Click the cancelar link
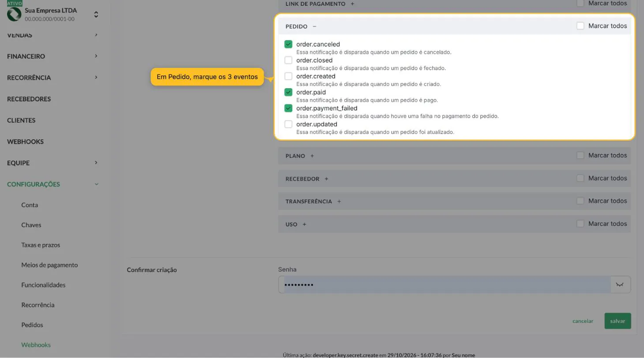Screen dimensions: 644x358 [583, 321]
